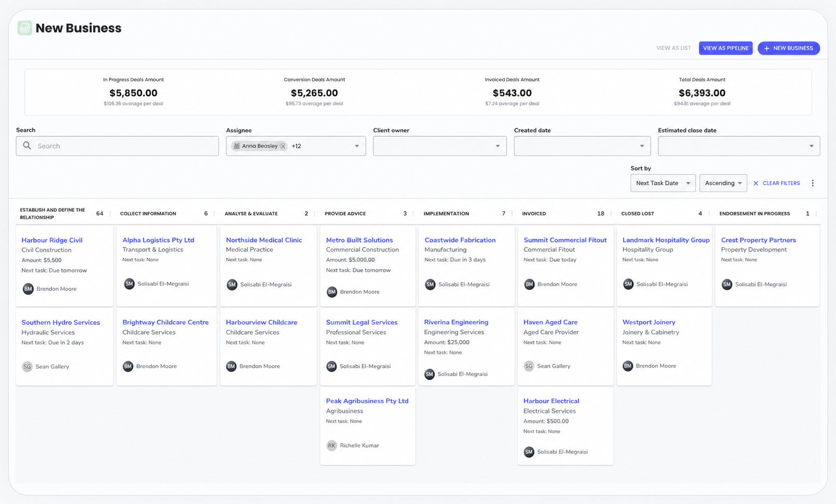The height and width of the screenshot is (504, 836).
Task: Open the Summit Commercial Fitout deal
Action: pyautogui.click(x=565, y=240)
